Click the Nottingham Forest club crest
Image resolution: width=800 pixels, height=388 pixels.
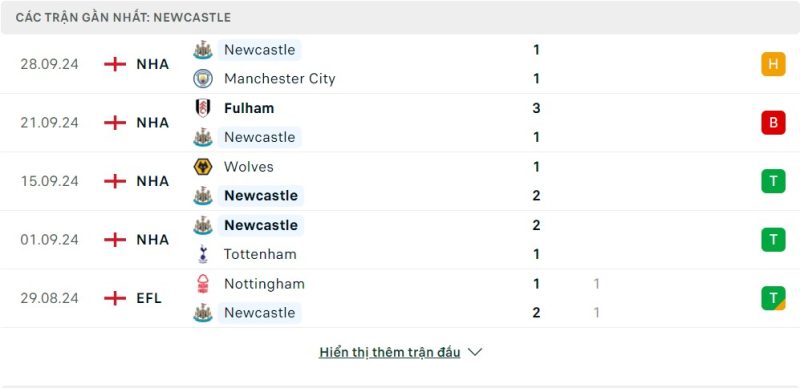[x=203, y=283]
